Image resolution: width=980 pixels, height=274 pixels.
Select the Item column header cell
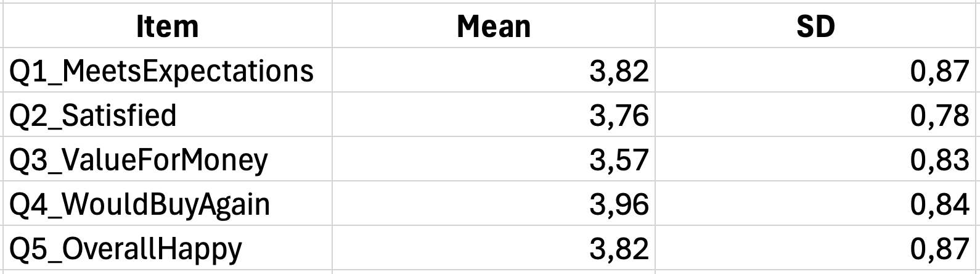click(x=166, y=26)
